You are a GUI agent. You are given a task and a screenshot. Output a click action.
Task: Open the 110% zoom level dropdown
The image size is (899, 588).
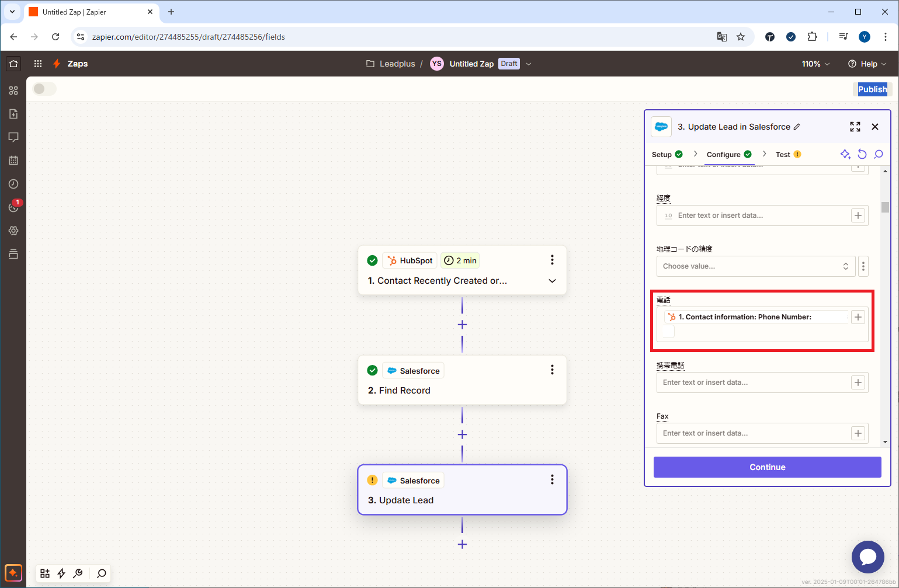pos(815,64)
